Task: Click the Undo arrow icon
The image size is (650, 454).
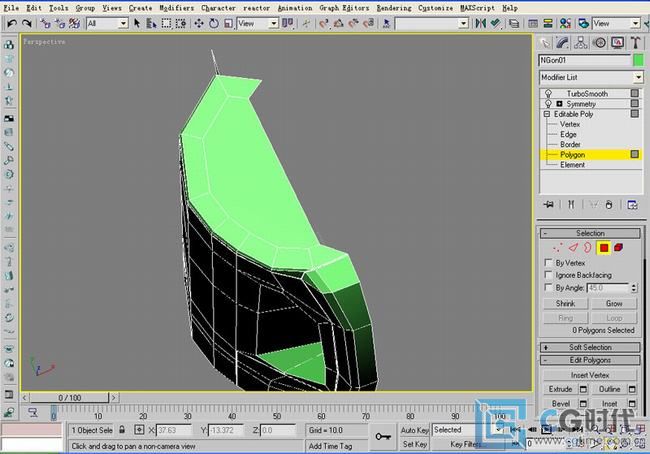Action: (12, 24)
